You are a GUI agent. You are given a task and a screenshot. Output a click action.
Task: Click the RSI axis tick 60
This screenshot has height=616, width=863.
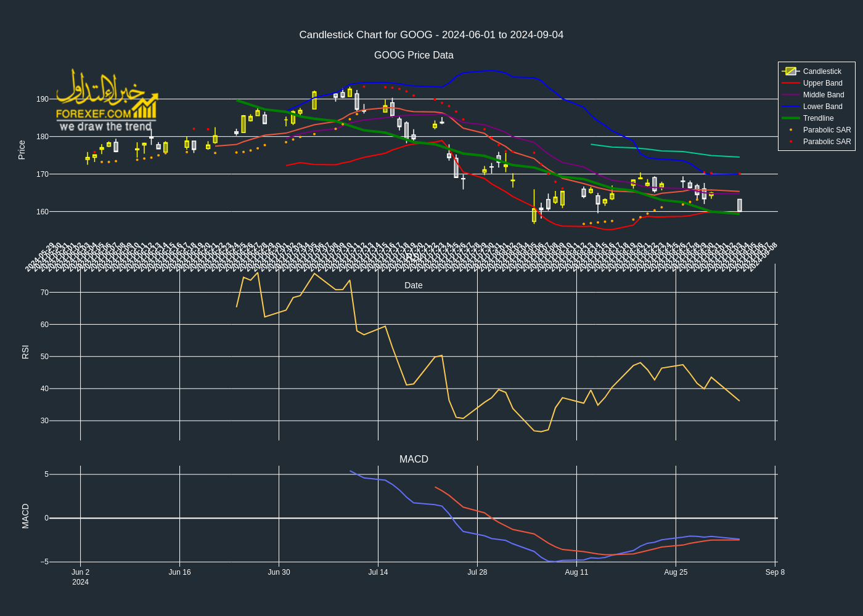point(44,325)
